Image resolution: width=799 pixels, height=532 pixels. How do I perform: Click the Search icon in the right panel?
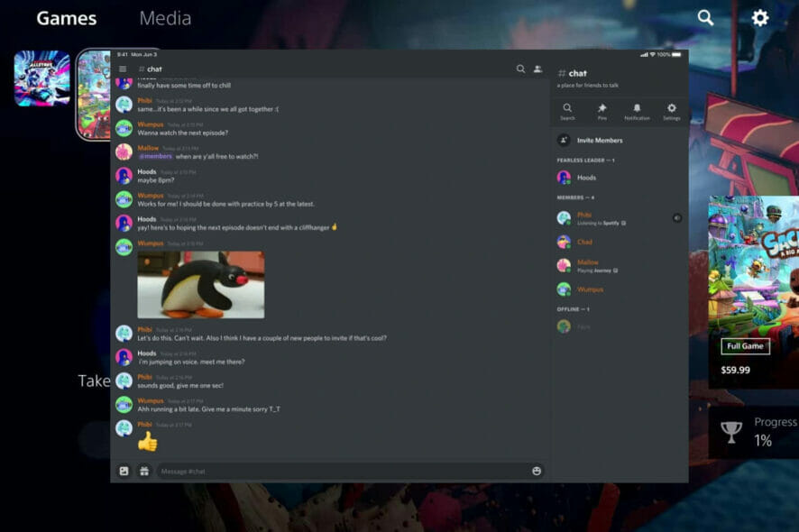click(567, 110)
